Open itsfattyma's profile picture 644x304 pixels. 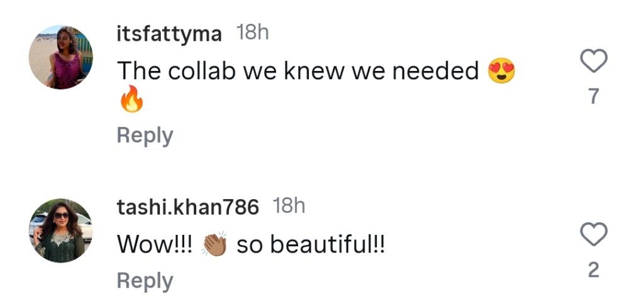click(61, 57)
